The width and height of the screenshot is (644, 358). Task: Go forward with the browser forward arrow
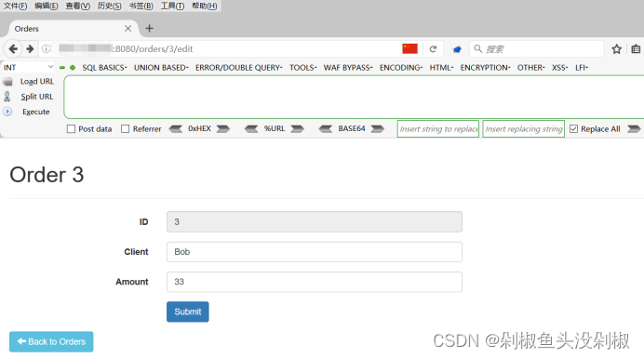(30, 49)
